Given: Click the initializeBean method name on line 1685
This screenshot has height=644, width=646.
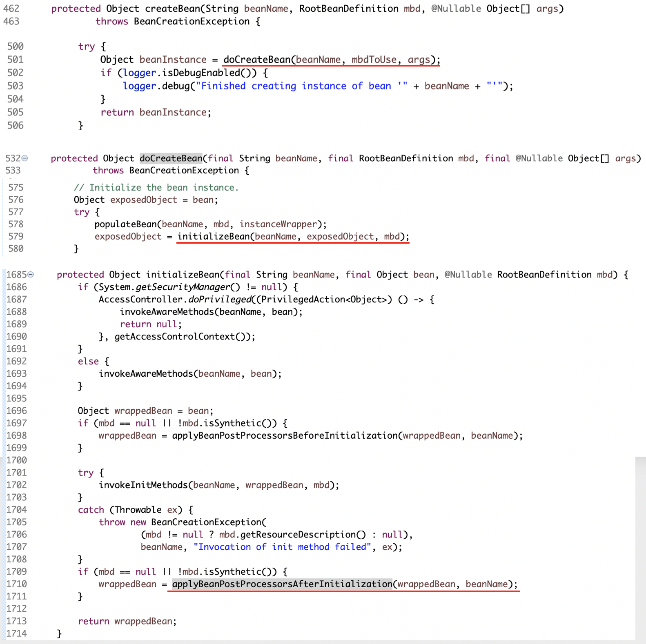Looking at the screenshot, I should (x=183, y=275).
